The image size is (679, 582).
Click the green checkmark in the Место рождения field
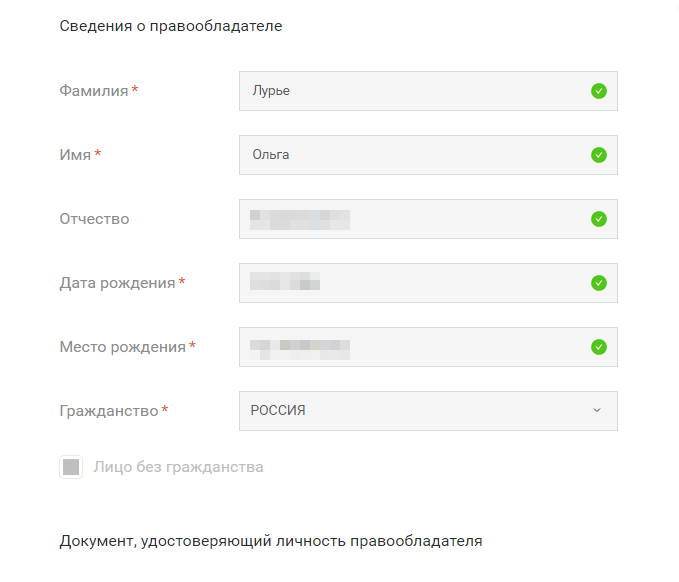[x=598, y=347]
